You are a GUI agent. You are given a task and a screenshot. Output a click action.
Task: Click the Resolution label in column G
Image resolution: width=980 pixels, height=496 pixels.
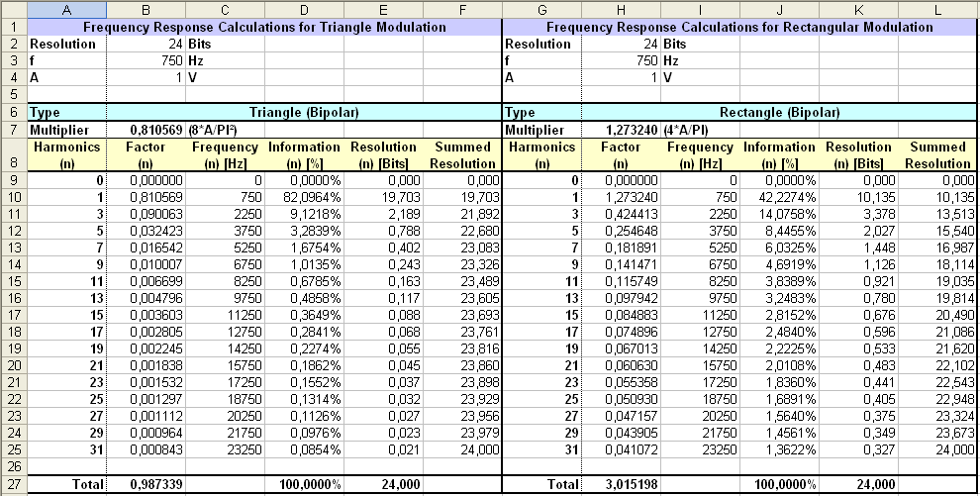pyautogui.click(x=541, y=44)
